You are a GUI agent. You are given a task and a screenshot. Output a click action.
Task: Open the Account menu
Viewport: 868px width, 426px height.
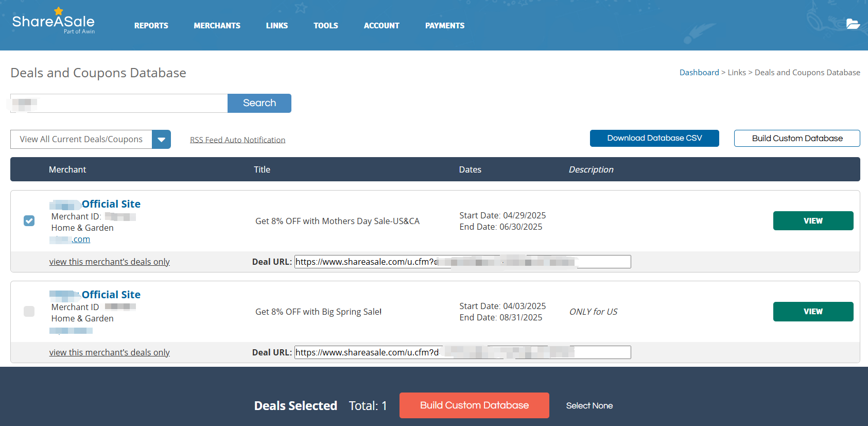pyautogui.click(x=381, y=25)
